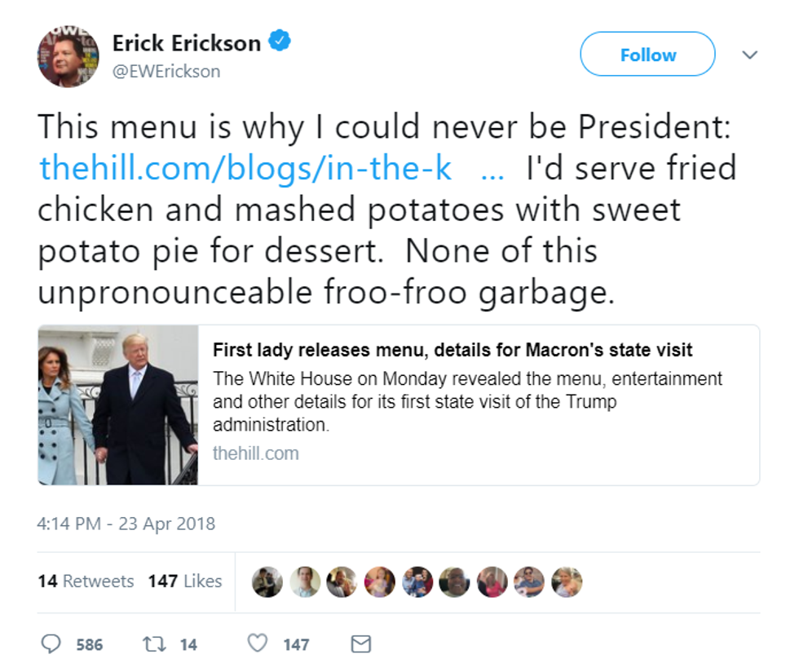Open Erick Erickson's profile avatar
Viewport: 799px width, 672px height.
click(x=68, y=55)
